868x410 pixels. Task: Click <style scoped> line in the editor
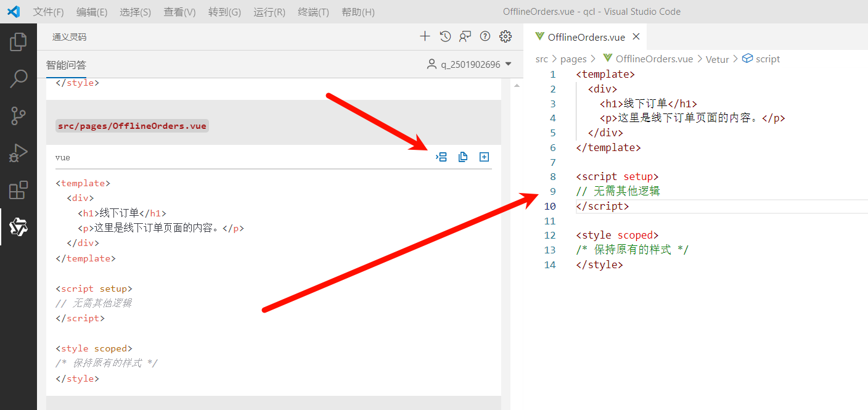(617, 235)
